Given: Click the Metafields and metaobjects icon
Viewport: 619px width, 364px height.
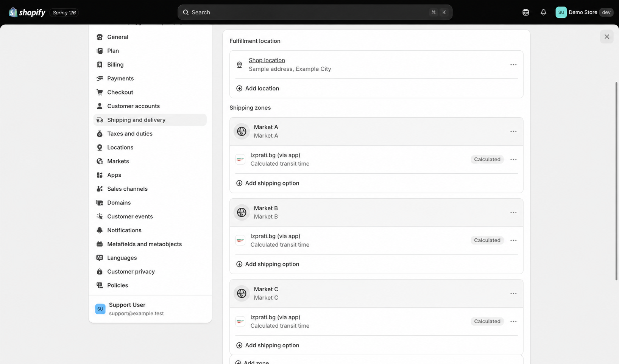Looking at the screenshot, I should pos(100,244).
